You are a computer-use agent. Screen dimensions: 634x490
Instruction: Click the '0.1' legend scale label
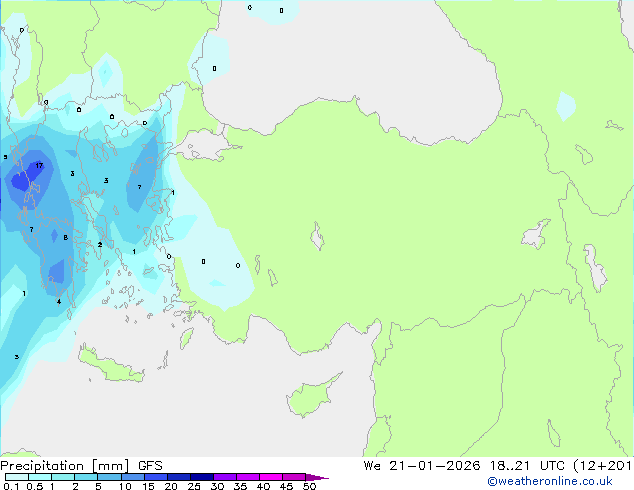pos(11,486)
